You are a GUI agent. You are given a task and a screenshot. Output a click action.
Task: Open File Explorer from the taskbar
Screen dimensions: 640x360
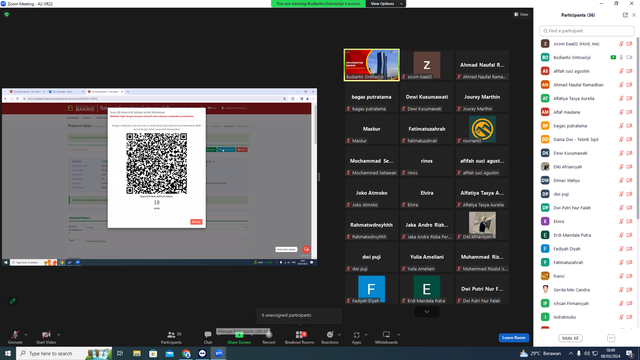[x=137, y=353]
